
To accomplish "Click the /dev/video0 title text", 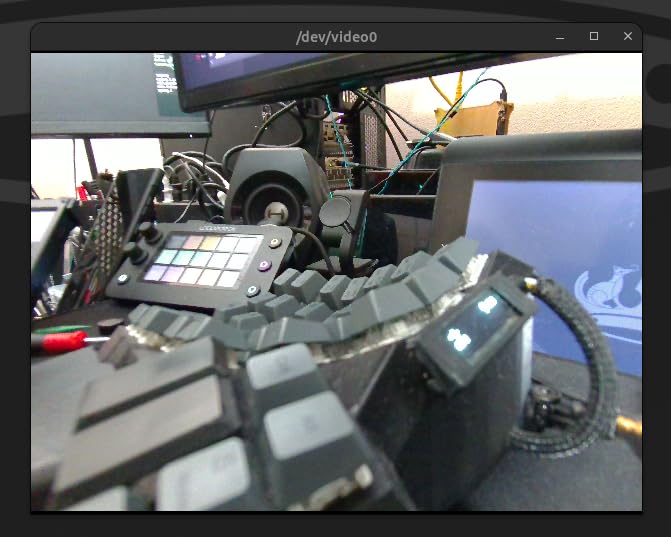I will (336, 37).
